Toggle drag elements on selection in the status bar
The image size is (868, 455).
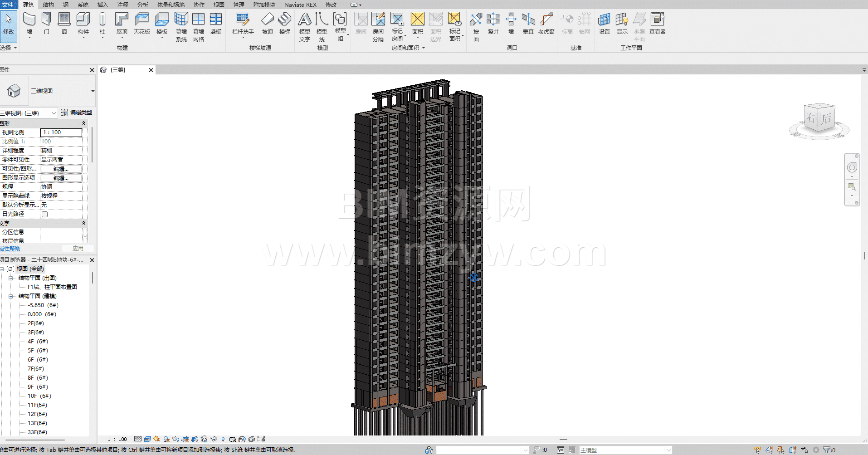pyautogui.click(x=805, y=450)
